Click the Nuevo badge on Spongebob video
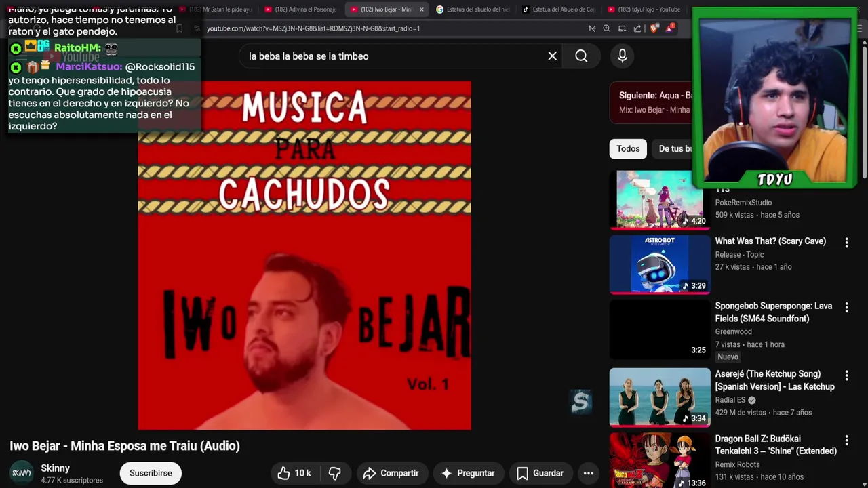The image size is (868, 488). click(728, 357)
